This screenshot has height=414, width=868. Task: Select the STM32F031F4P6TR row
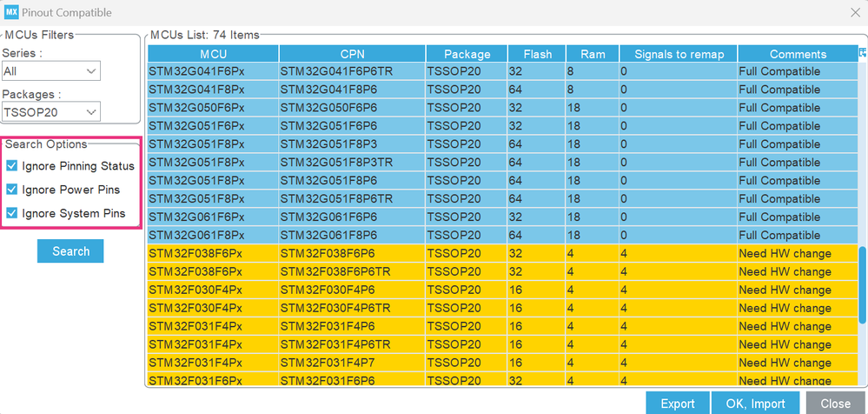(x=503, y=344)
